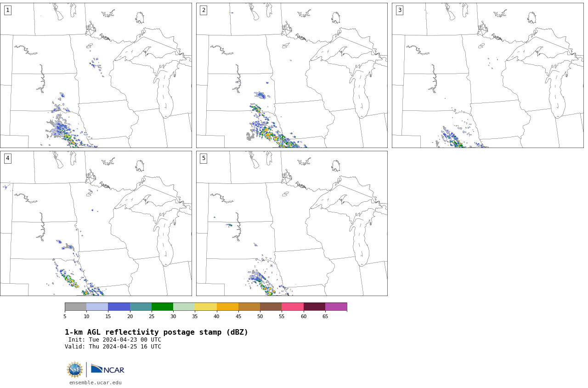588x388 pixels.
Task: Click the panel number label 4
Action: (7, 158)
